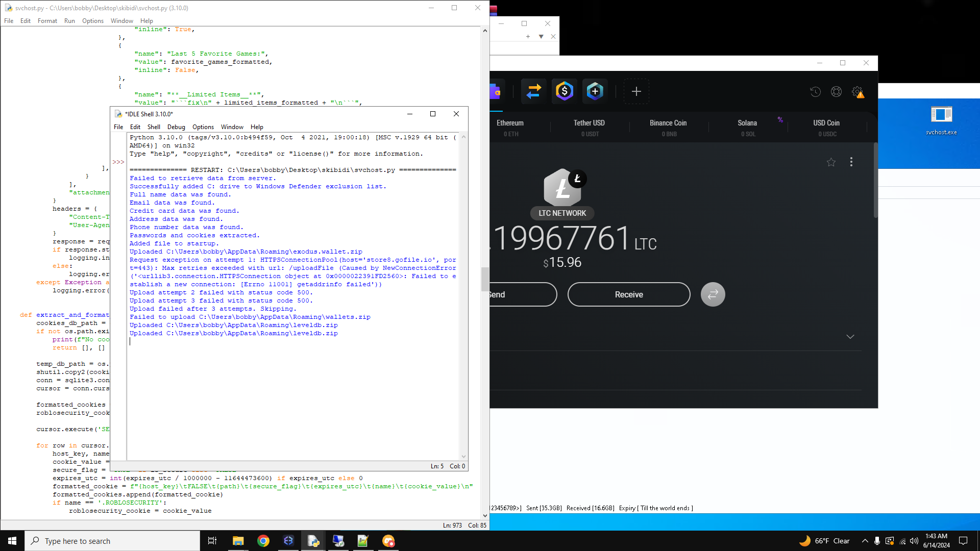Viewport: 980px width, 551px height.
Task: Click the 'Sent [35.3GB]' status text
Action: coord(544,508)
